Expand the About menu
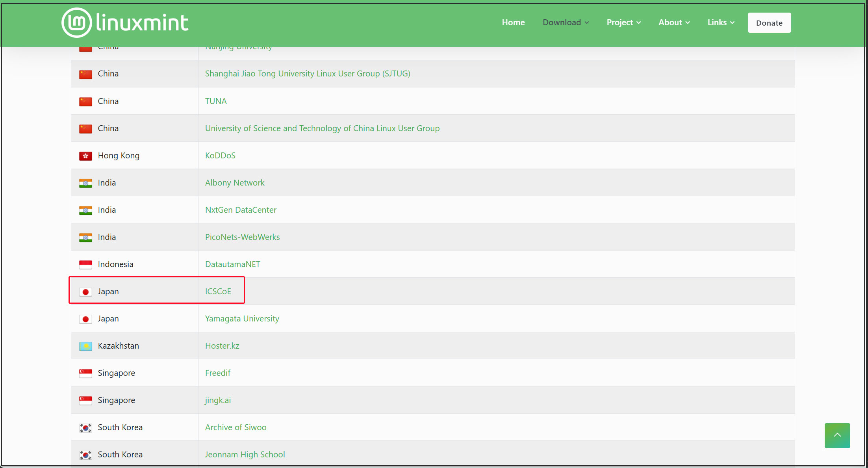 [674, 22]
